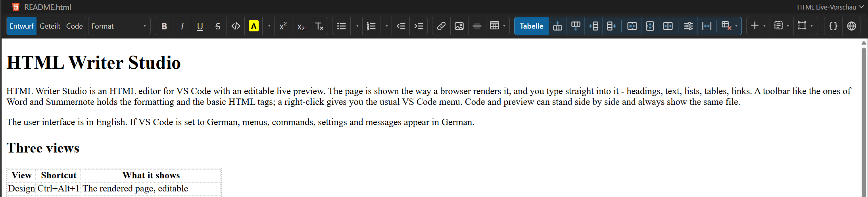Open the insert table dropdown arrow
The image size is (868, 197).
pos(504,26)
